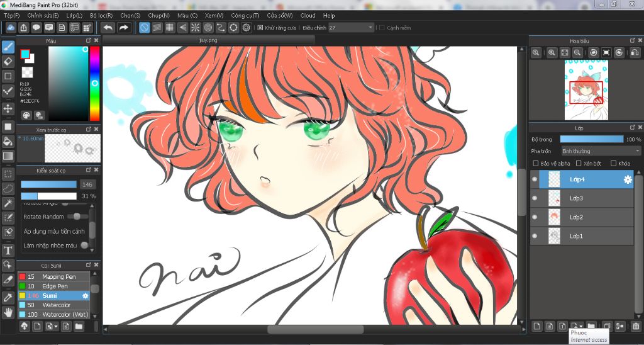Open the Bộ lọc(R) filter menu
The image size is (644, 345).
101,15
